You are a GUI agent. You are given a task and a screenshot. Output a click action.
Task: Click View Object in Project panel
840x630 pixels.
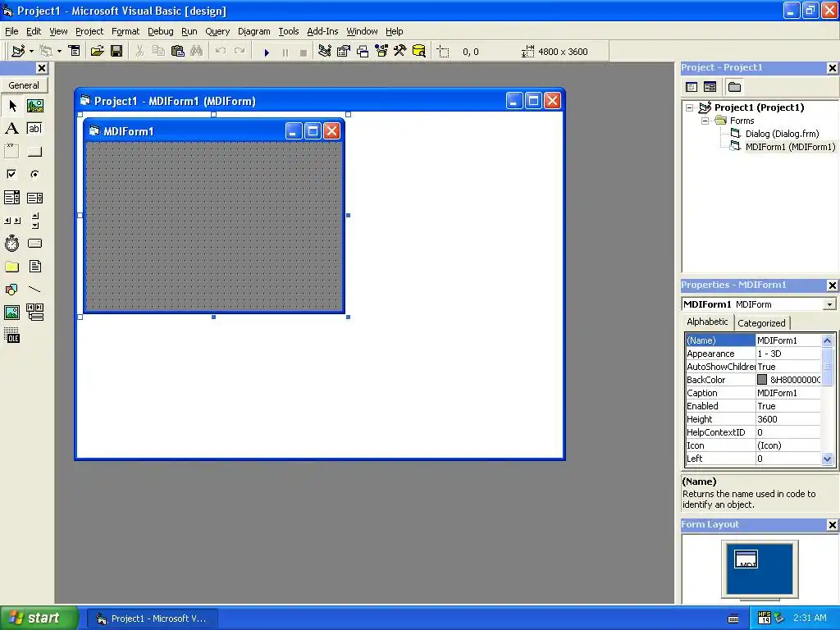(x=710, y=87)
